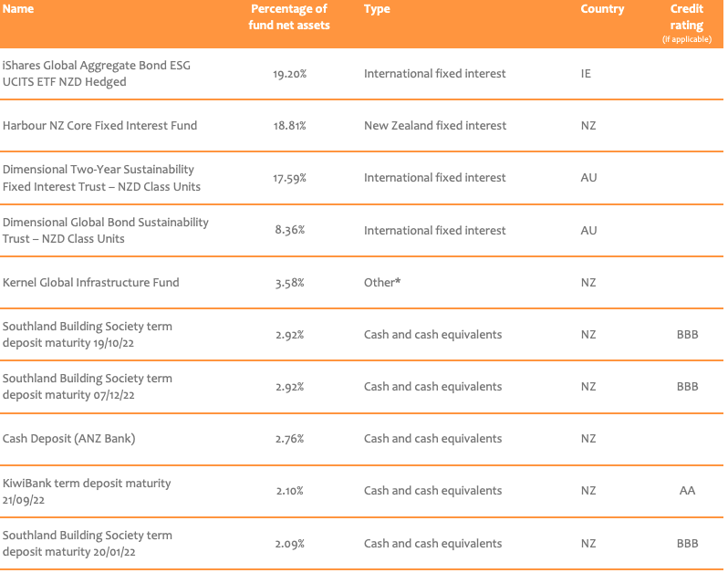Screen dimensions: 728x573
Task: Select Cash Deposit (ANZ Bank) entry
Action: click(x=69, y=439)
